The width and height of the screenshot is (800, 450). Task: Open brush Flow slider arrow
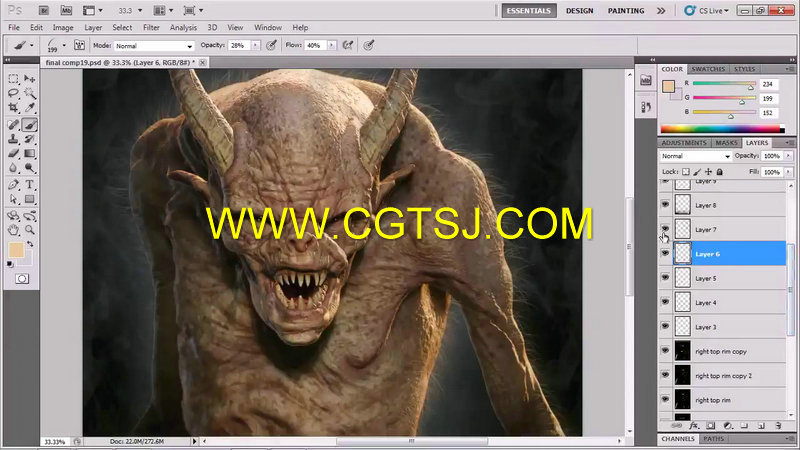coord(332,45)
